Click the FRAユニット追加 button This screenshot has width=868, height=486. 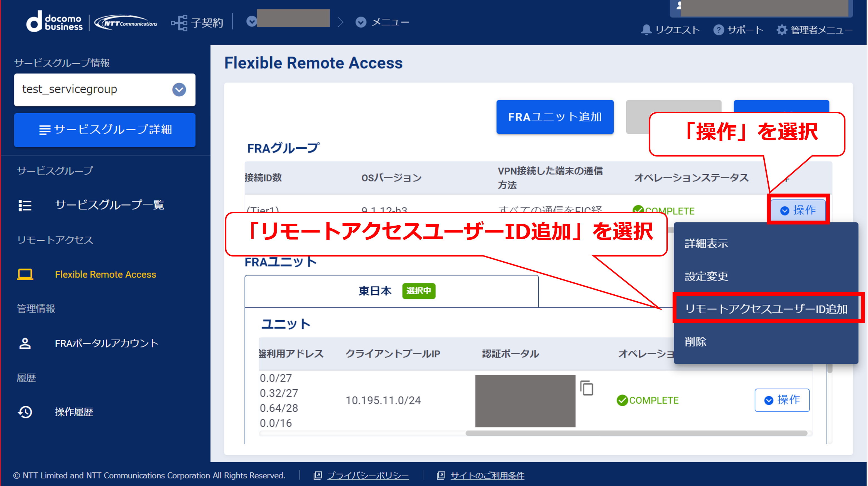(555, 117)
